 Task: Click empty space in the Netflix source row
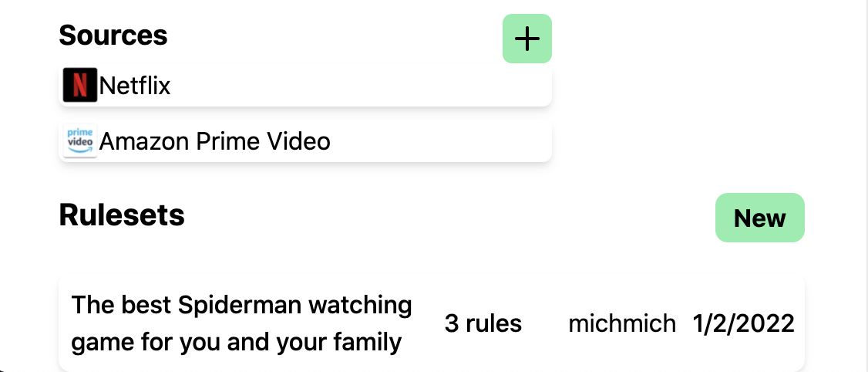pos(370,85)
